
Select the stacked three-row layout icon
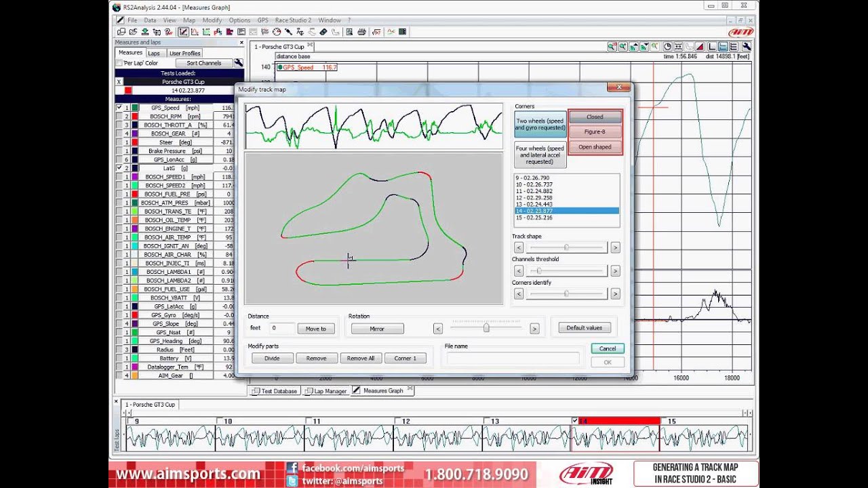coord(734,47)
